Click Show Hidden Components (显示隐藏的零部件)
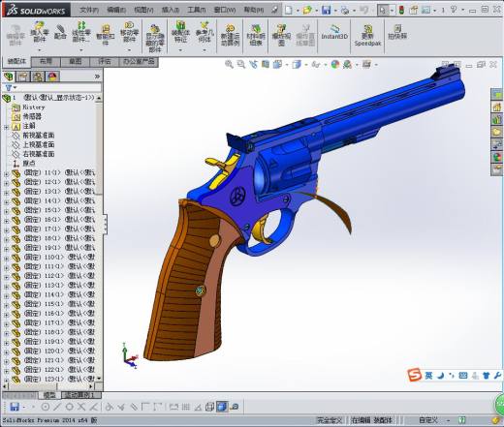The width and height of the screenshot is (504, 427). click(155, 38)
